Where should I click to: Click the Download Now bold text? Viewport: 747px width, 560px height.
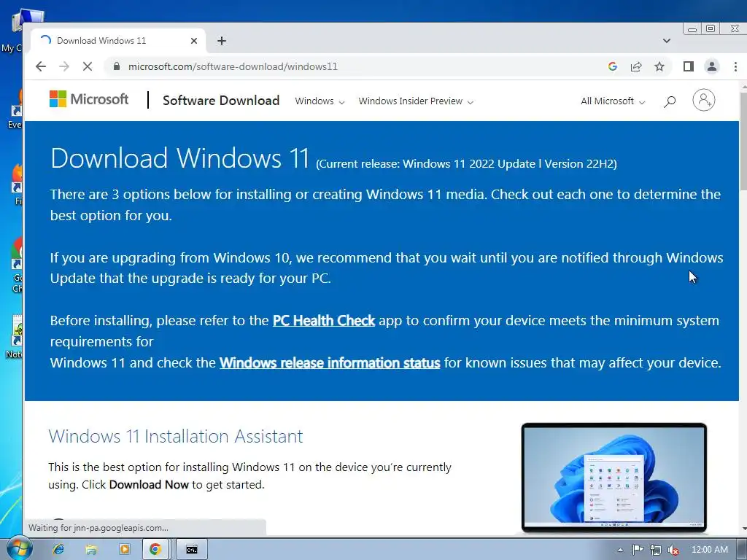pos(149,485)
